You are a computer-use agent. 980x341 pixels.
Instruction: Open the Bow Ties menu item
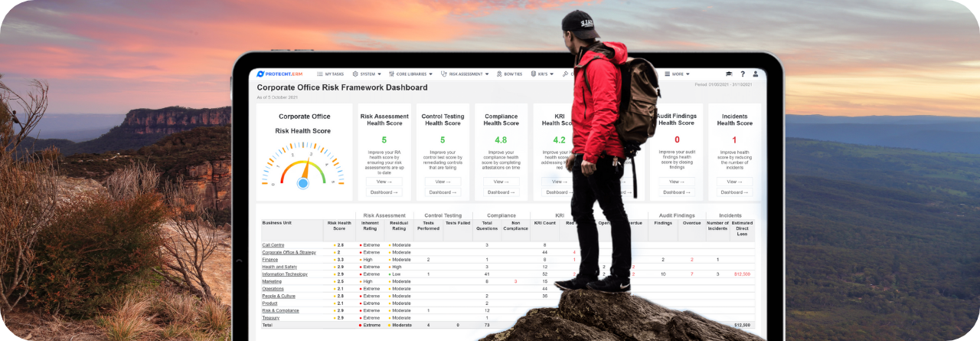tap(509, 74)
